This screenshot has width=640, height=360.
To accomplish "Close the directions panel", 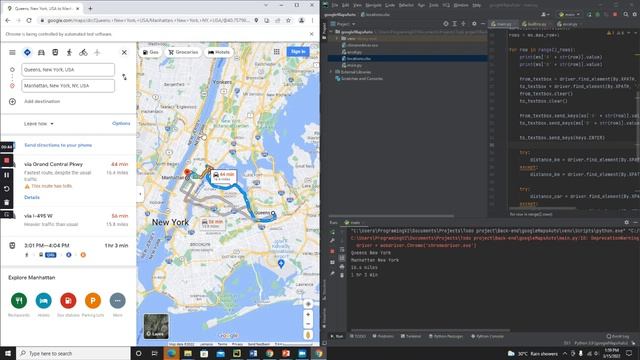I will coord(124,52).
